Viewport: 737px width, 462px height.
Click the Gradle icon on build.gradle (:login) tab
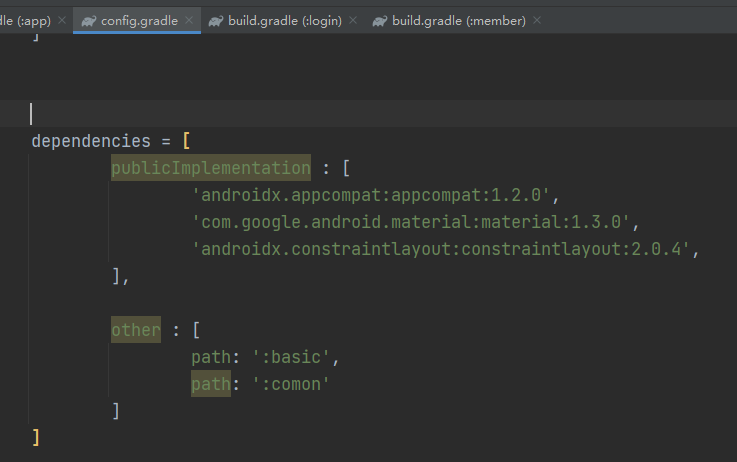216,21
